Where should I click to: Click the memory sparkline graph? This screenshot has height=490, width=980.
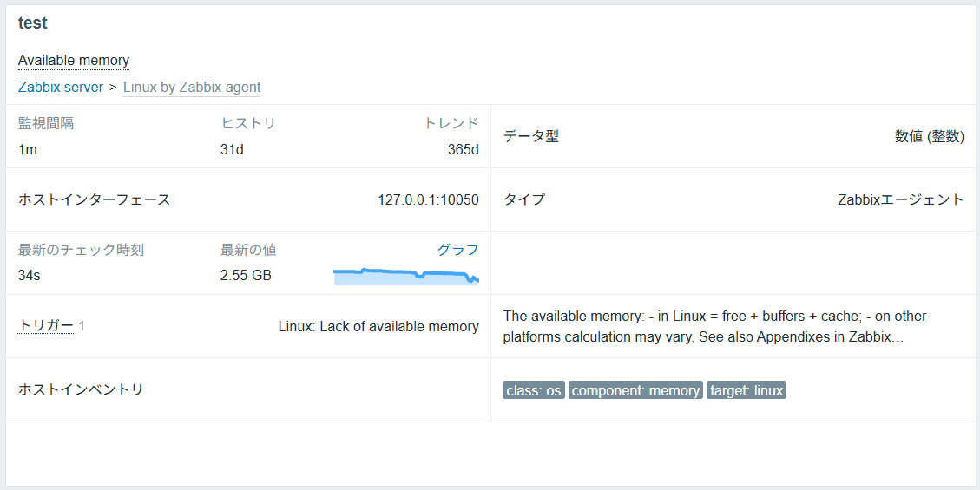406,276
